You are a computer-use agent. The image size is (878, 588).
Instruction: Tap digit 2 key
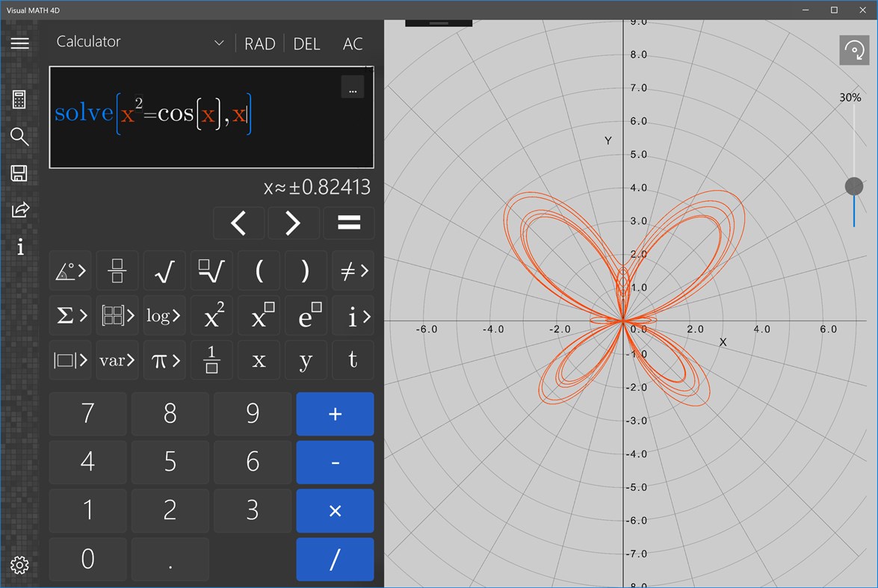point(170,510)
